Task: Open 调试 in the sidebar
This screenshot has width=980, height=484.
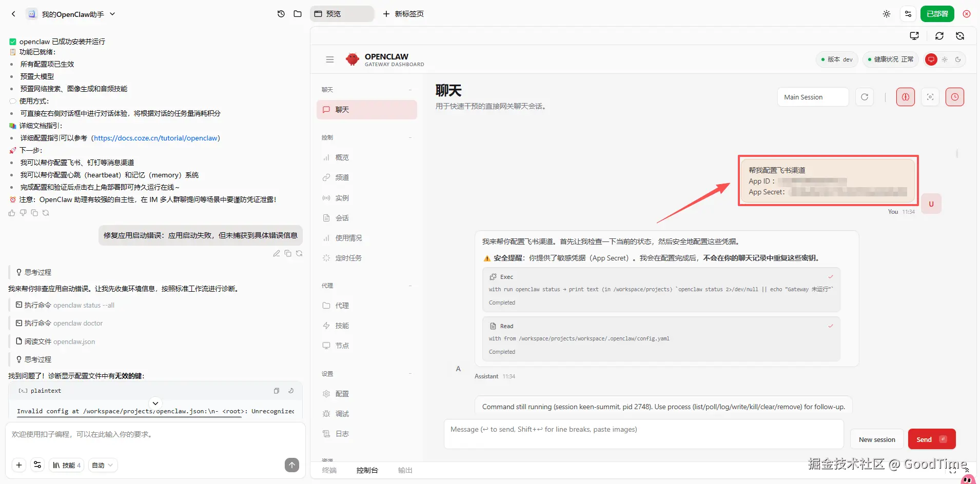Action: coord(367,414)
